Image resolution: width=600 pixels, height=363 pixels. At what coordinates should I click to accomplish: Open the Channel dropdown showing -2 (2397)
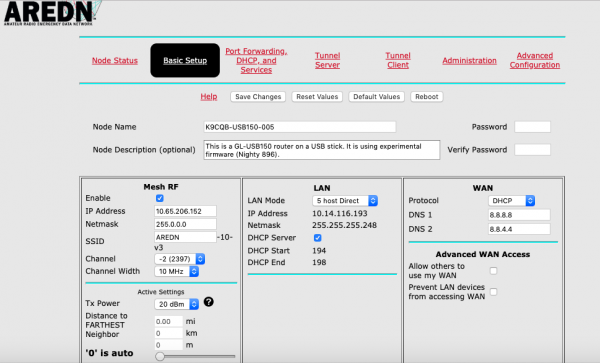coord(180,259)
